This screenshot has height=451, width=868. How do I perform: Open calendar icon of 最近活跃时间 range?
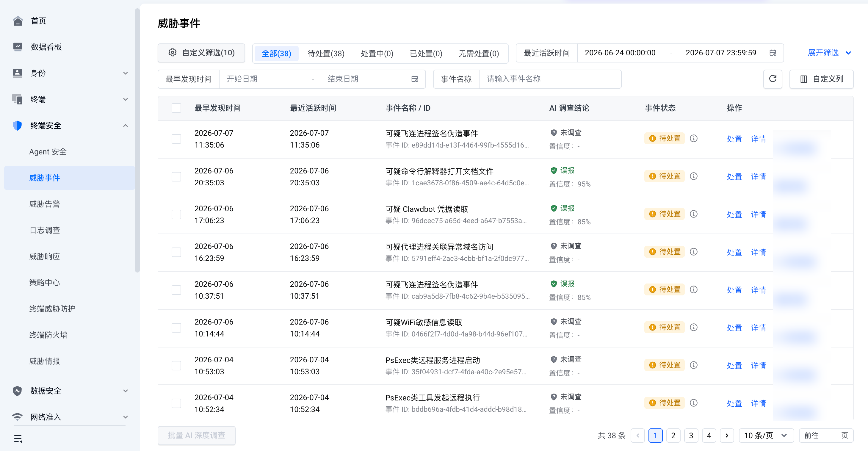tap(773, 53)
